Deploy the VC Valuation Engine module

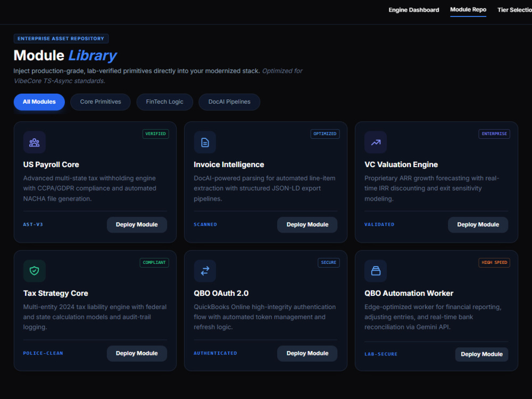478,225
